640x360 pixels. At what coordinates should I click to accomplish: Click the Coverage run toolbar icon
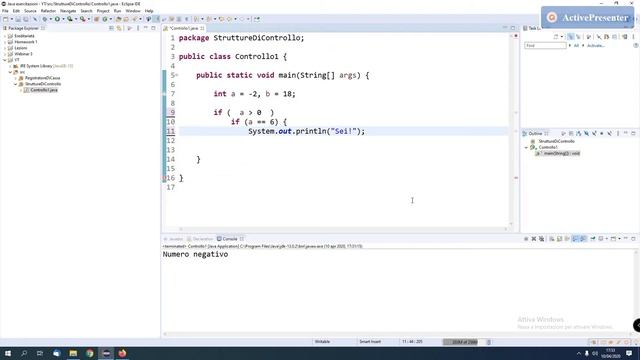point(70,19)
